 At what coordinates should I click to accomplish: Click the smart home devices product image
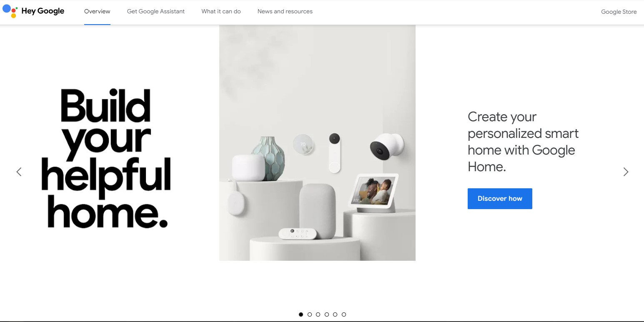(317, 143)
